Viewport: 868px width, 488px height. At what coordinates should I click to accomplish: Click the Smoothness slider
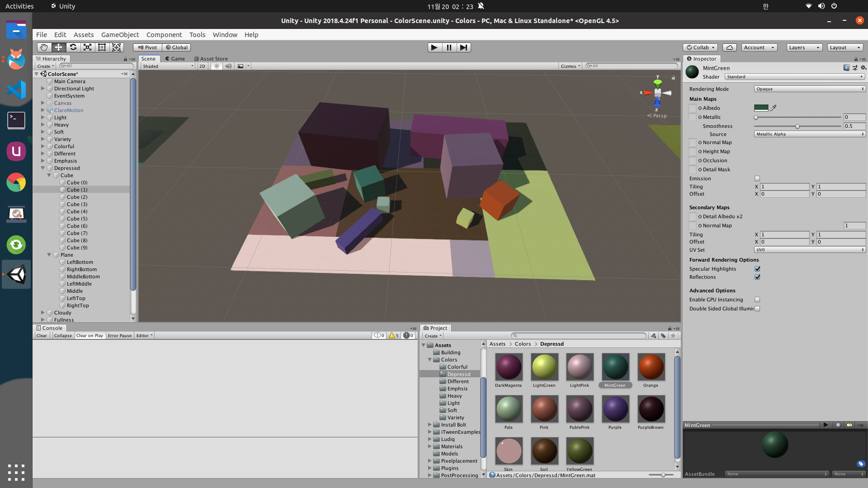(x=797, y=126)
